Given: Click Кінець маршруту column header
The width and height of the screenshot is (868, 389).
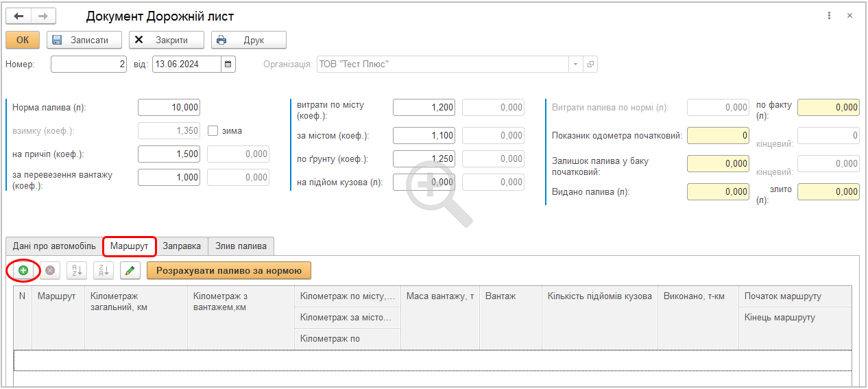Looking at the screenshot, I should [x=795, y=318].
